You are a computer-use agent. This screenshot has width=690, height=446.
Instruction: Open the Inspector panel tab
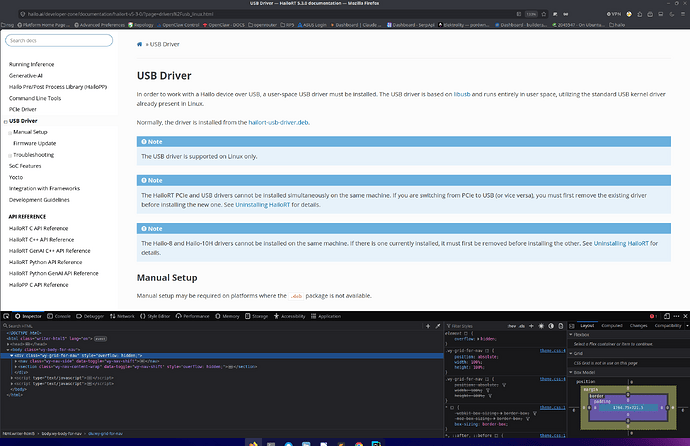(x=28, y=316)
